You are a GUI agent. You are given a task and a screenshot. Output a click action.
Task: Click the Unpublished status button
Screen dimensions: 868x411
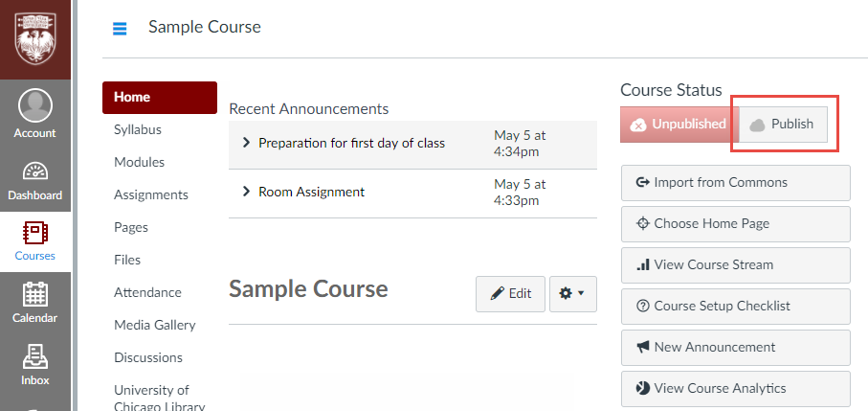click(679, 125)
